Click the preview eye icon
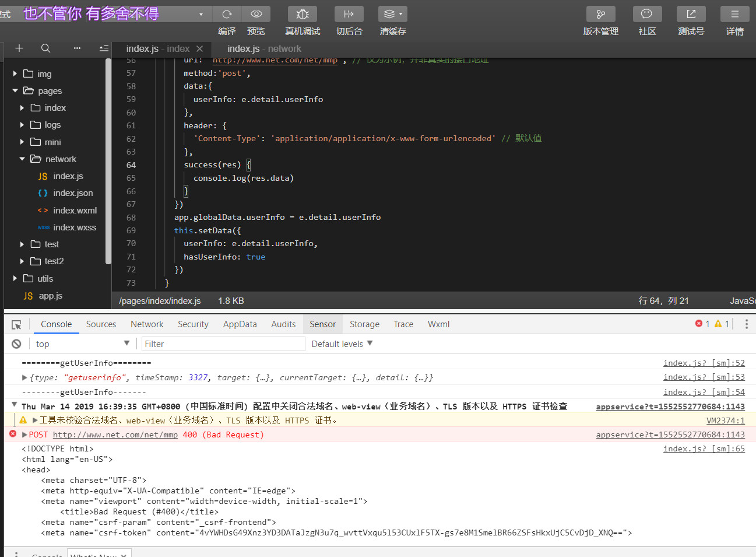This screenshot has width=756, height=557. (256, 14)
